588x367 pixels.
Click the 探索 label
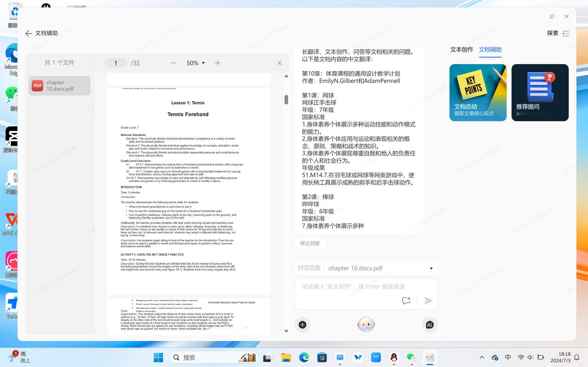pos(553,33)
